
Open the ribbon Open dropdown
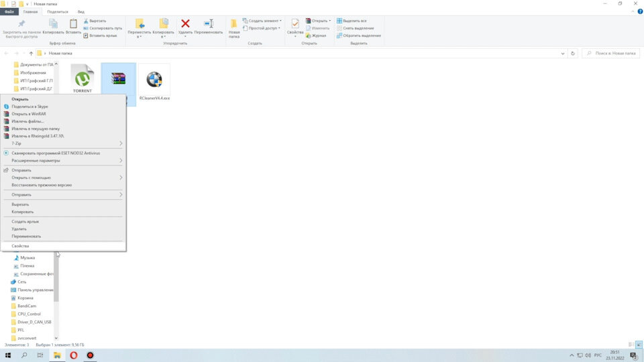pyautogui.click(x=318, y=21)
